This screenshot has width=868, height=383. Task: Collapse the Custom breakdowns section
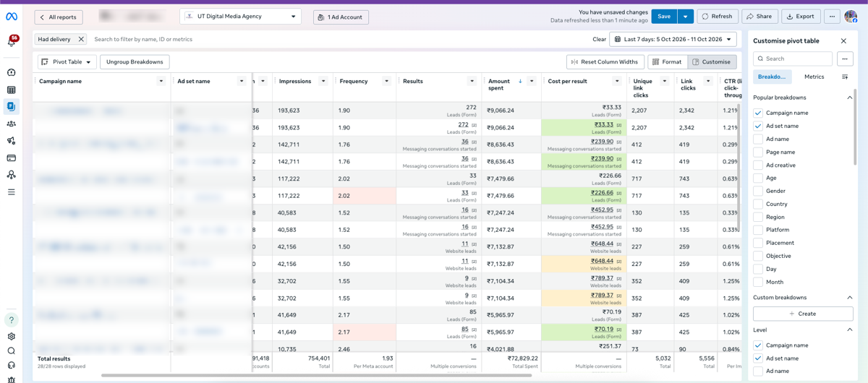click(850, 298)
